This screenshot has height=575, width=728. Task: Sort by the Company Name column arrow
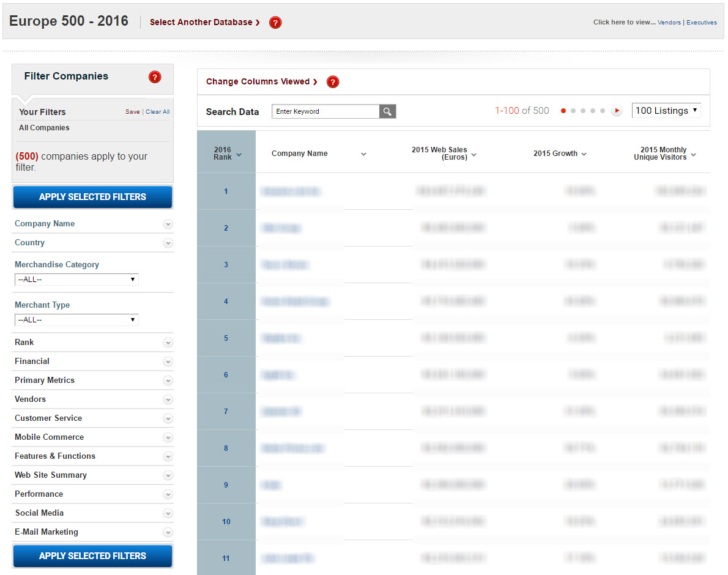coord(363,154)
